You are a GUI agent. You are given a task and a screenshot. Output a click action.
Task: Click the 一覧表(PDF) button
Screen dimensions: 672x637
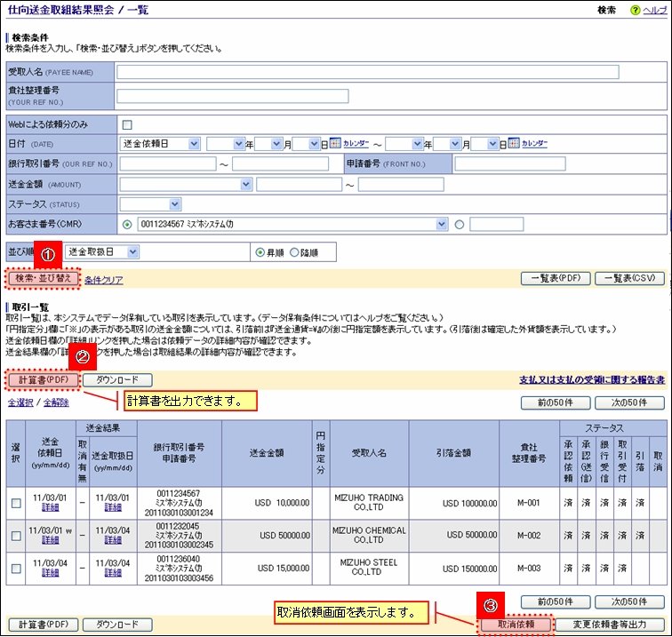point(556,278)
